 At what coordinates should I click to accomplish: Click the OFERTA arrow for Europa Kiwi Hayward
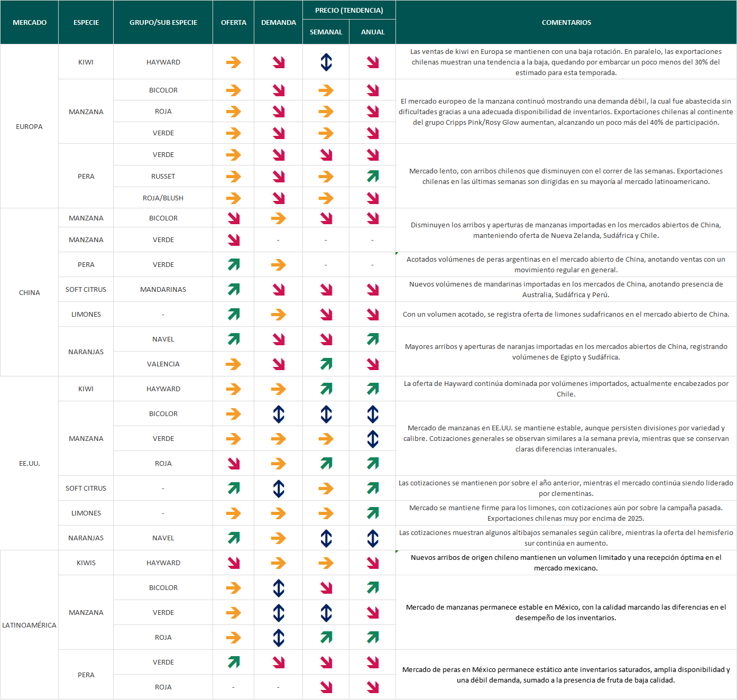233,62
